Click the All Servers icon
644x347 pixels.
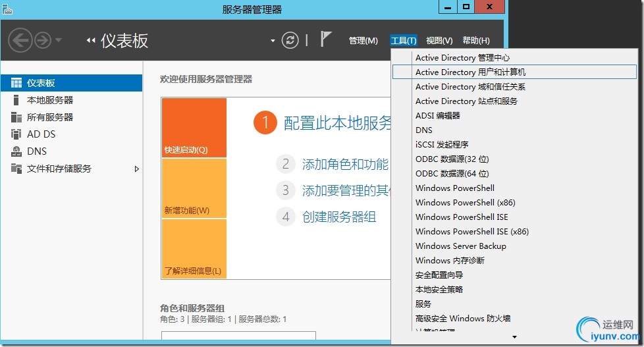(16, 117)
